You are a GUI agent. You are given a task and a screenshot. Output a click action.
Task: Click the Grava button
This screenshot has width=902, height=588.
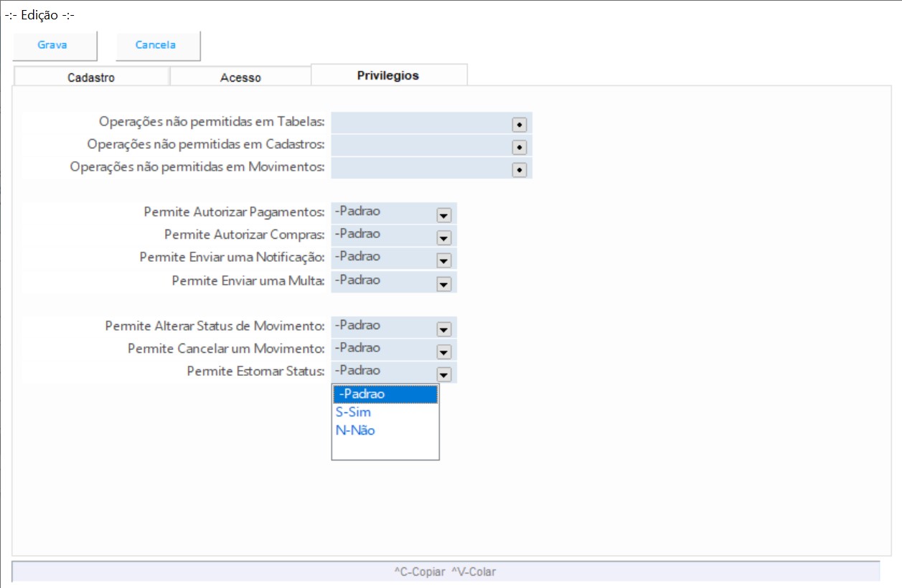tap(52, 45)
